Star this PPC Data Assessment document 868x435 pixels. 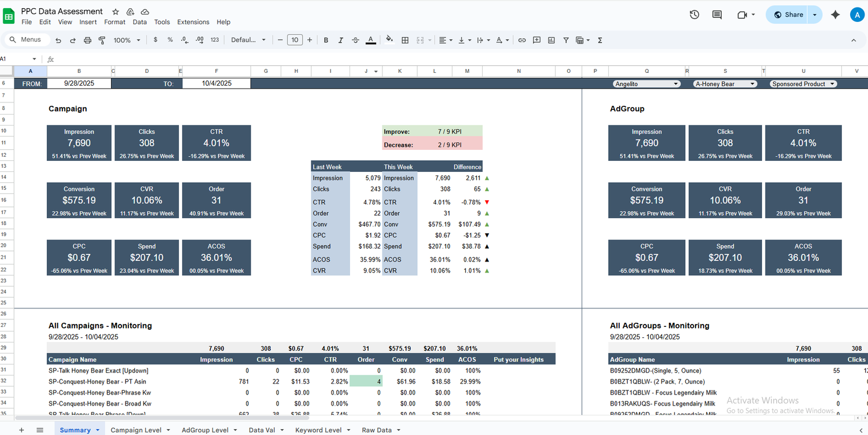pyautogui.click(x=116, y=12)
